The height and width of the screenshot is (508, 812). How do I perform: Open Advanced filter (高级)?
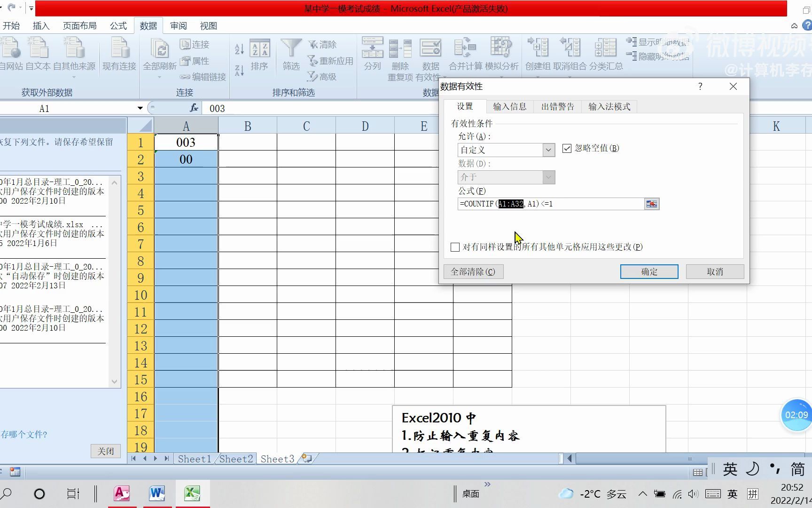coord(322,77)
